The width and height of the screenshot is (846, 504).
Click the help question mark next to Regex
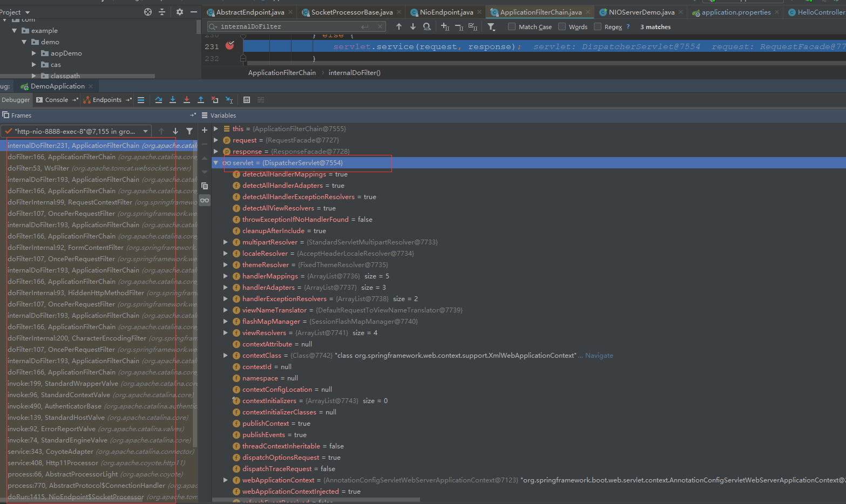point(628,26)
